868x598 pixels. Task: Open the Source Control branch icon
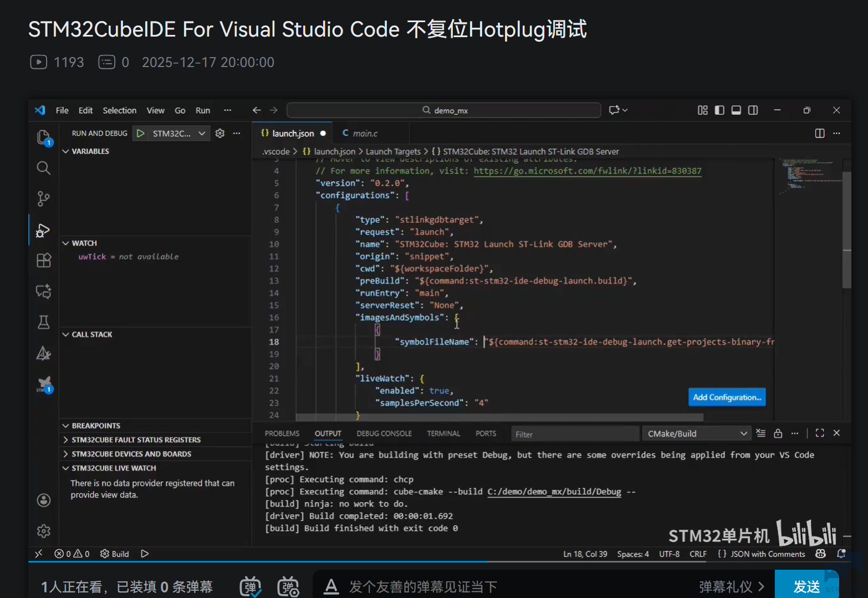tap(43, 199)
